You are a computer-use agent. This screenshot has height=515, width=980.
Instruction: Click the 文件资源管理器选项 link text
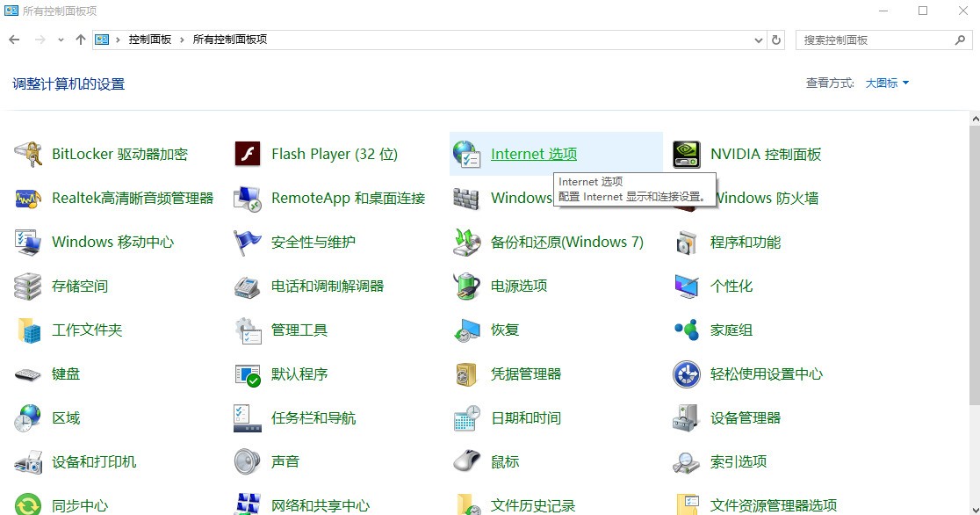point(773,505)
